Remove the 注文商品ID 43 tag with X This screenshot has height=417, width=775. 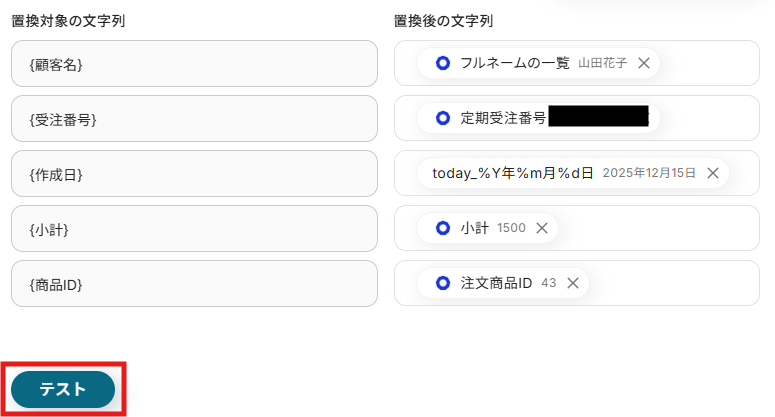(573, 283)
